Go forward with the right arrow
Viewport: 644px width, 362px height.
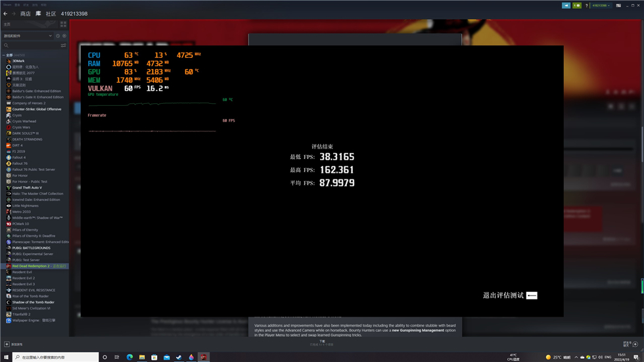(13, 14)
